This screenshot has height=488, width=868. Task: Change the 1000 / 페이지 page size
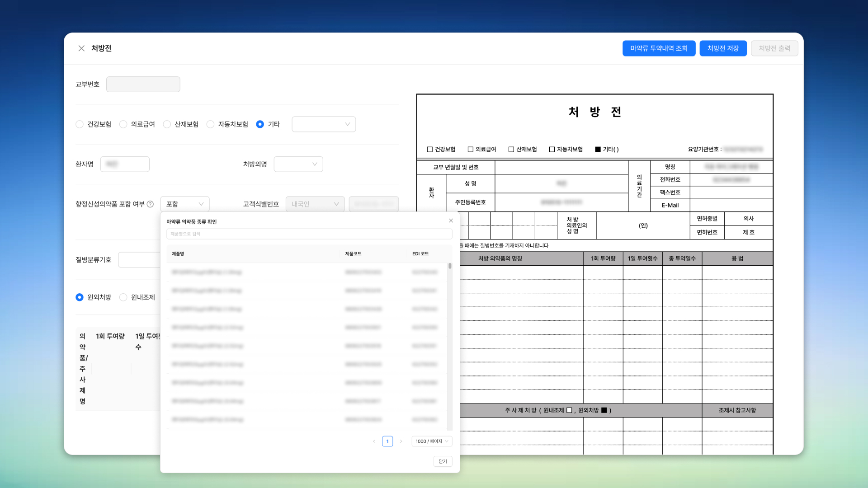[432, 441]
